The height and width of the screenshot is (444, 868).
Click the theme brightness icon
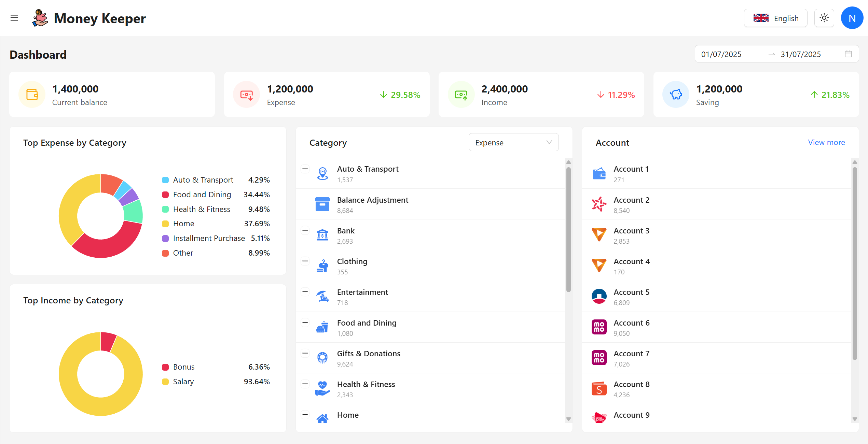(824, 18)
